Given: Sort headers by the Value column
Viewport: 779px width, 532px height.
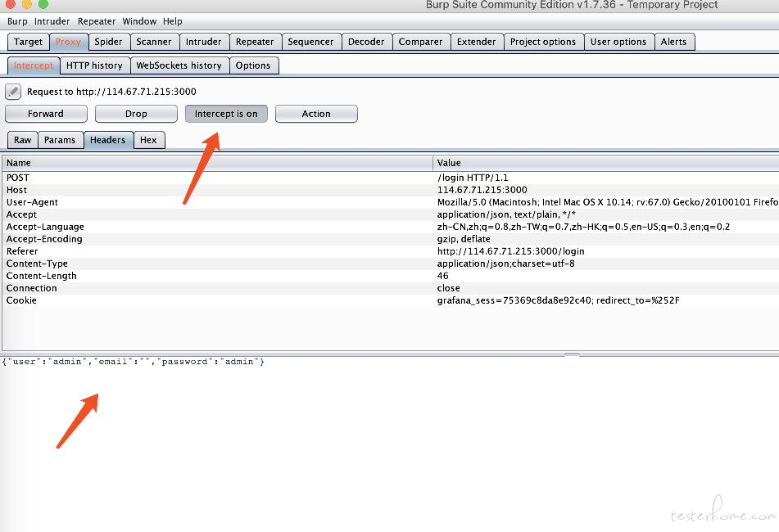Looking at the screenshot, I should (606, 163).
